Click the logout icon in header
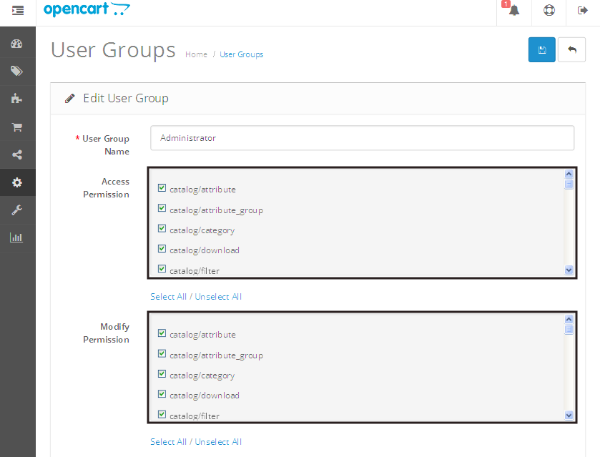Image resolution: width=600 pixels, height=457 pixels. click(582, 11)
